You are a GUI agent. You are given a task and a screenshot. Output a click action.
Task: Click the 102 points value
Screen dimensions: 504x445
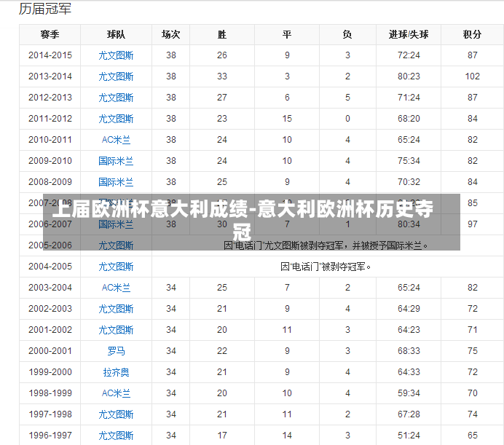pos(472,76)
